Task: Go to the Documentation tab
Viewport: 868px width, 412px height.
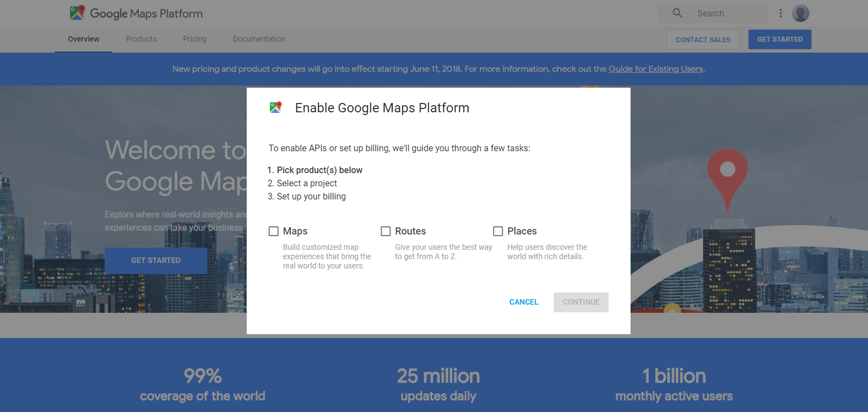Action: click(259, 39)
